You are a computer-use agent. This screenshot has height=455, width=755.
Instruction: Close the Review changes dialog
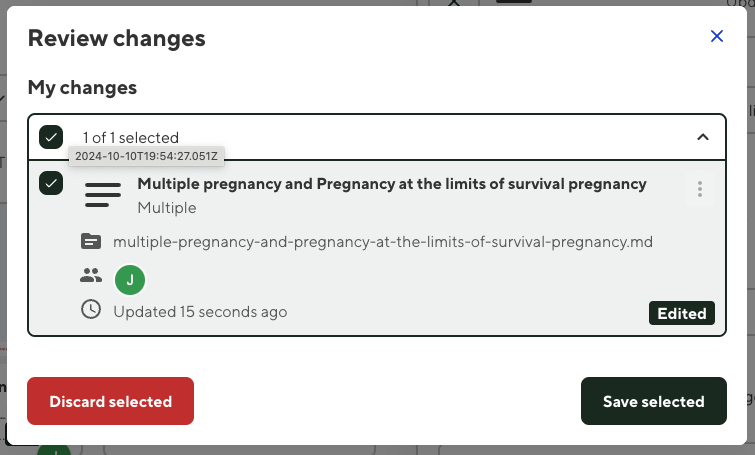(716, 36)
